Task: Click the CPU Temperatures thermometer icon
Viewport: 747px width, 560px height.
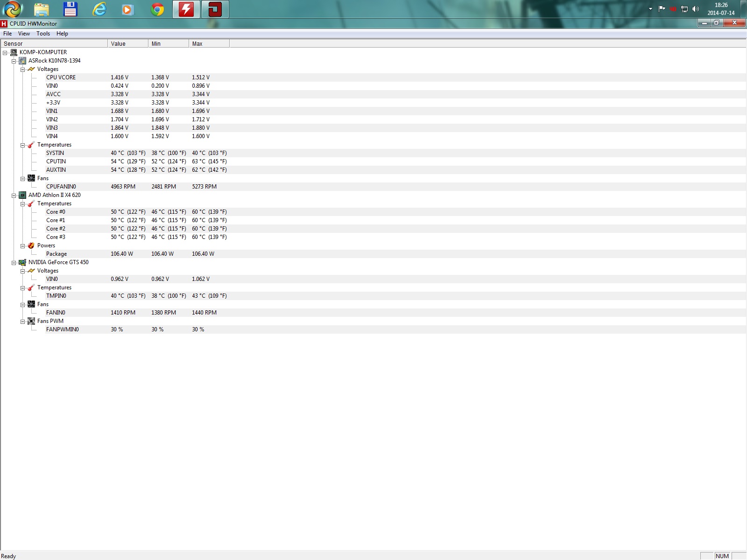Action: tap(31, 203)
